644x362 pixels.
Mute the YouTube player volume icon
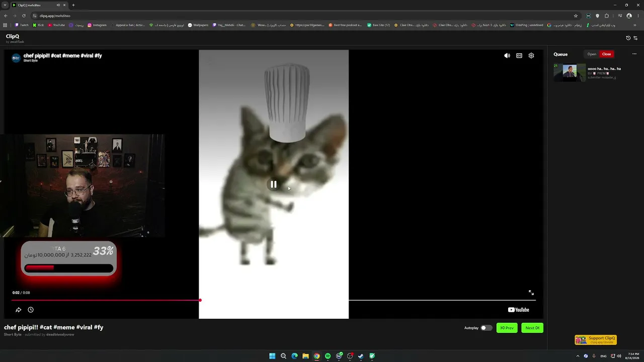[x=507, y=56]
